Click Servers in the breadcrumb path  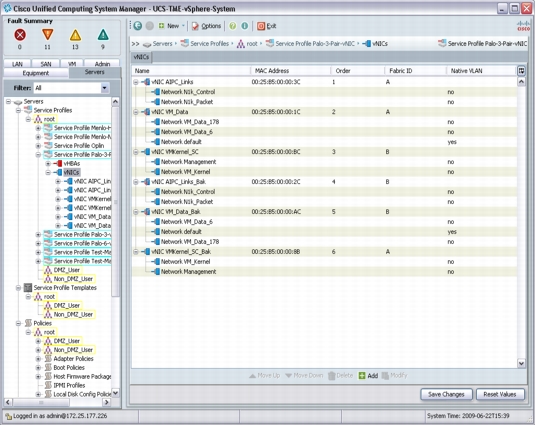coord(162,44)
